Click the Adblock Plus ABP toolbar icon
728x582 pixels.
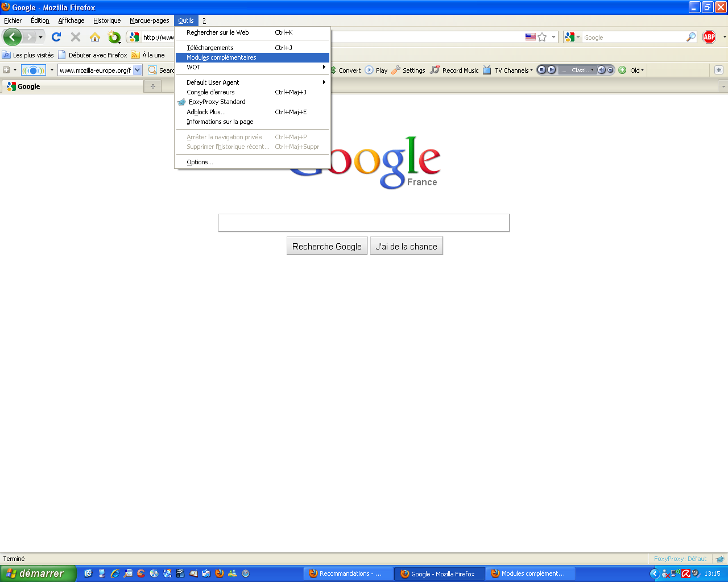point(709,37)
